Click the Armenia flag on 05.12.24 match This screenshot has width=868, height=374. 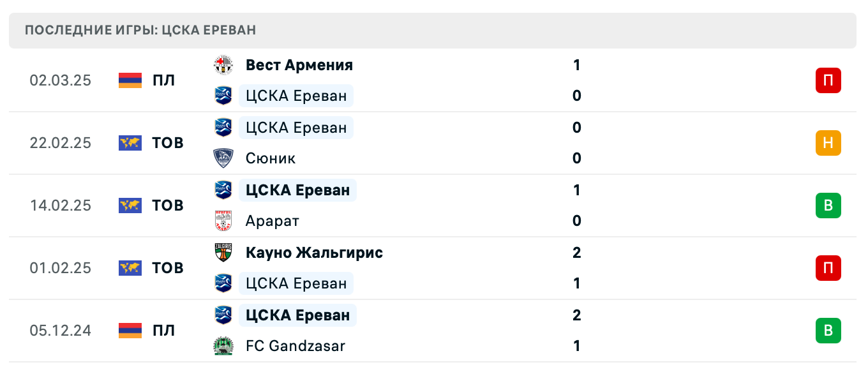pos(130,331)
